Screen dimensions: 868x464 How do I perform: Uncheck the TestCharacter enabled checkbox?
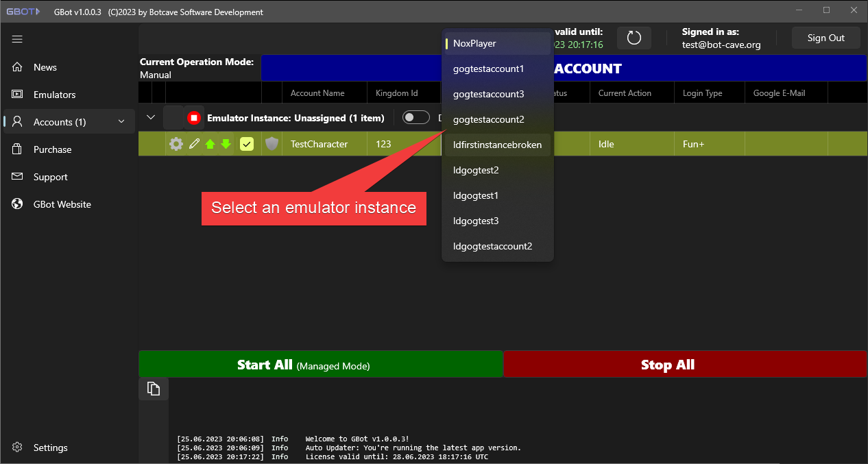tap(247, 144)
